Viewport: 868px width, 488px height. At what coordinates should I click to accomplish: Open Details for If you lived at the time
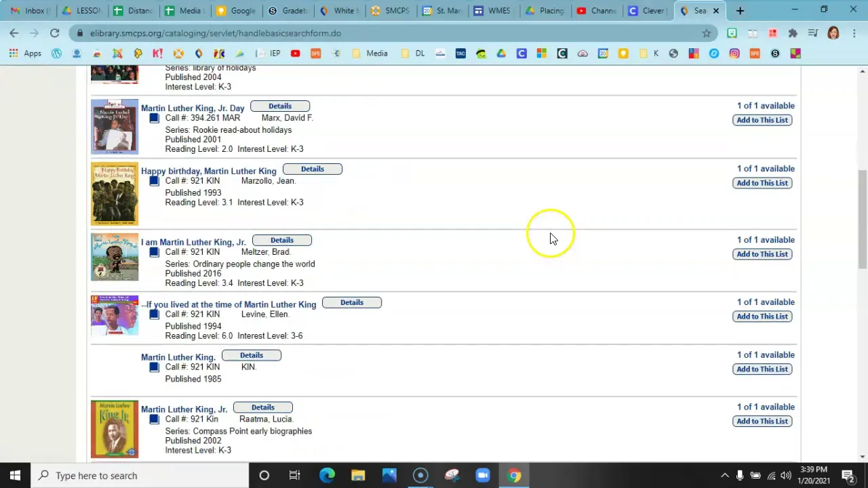pos(352,302)
